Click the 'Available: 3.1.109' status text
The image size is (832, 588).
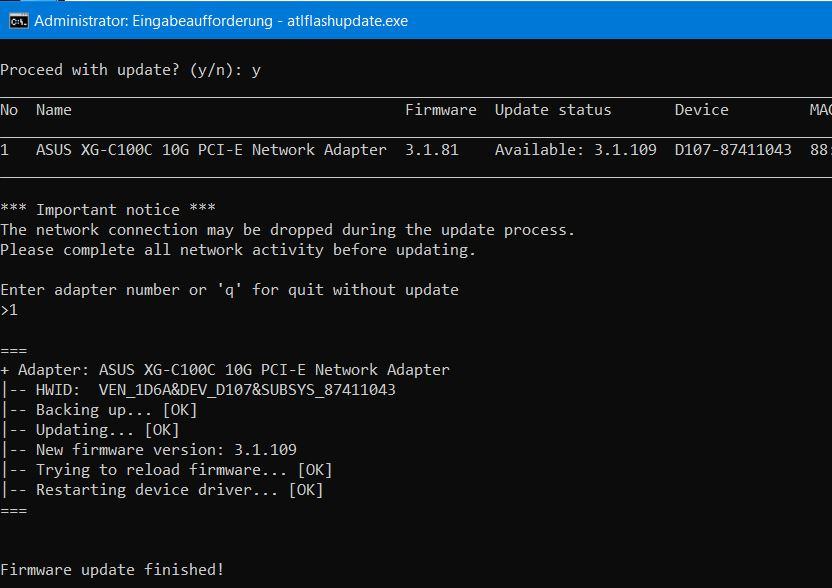576,150
